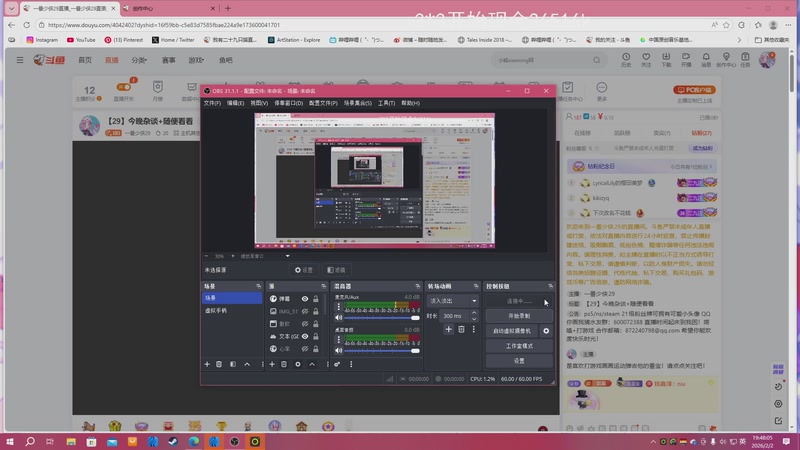Expand Douyu 游戏 nav dropdown
The height and width of the screenshot is (450, 800).
pos(196,60)
